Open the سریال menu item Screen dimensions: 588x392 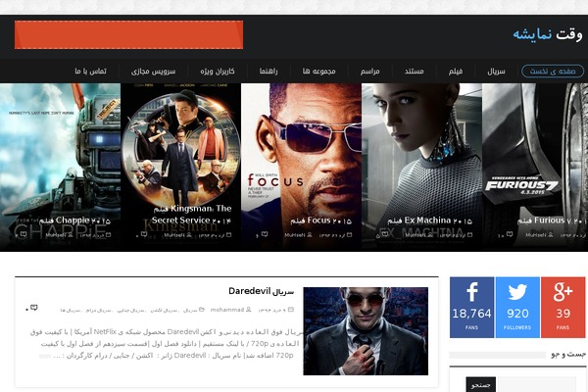point(496,72)
